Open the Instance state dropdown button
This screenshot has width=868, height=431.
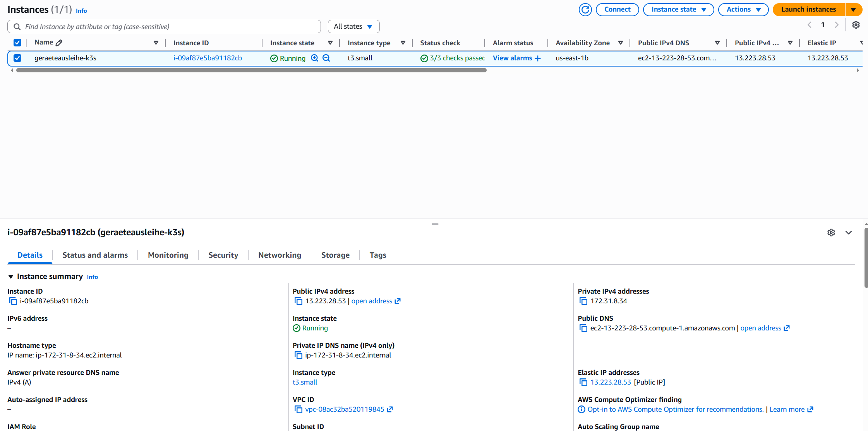coord(678,10)
